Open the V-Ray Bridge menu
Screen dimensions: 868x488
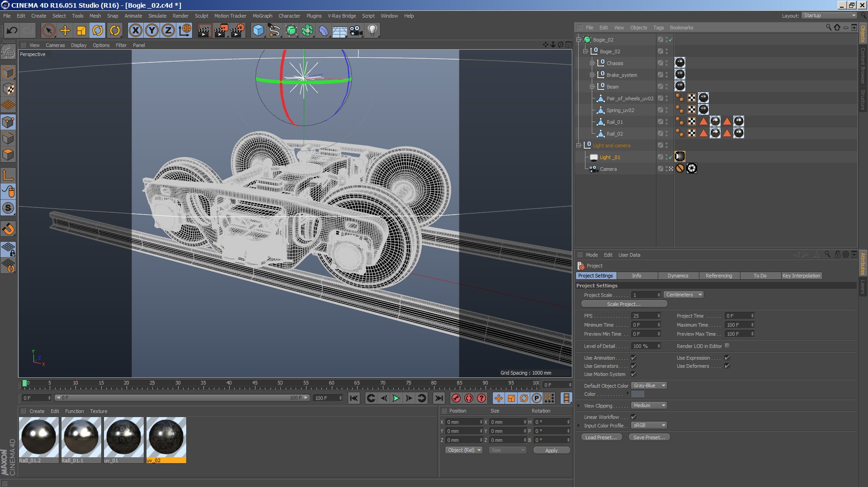pos(342,16)
